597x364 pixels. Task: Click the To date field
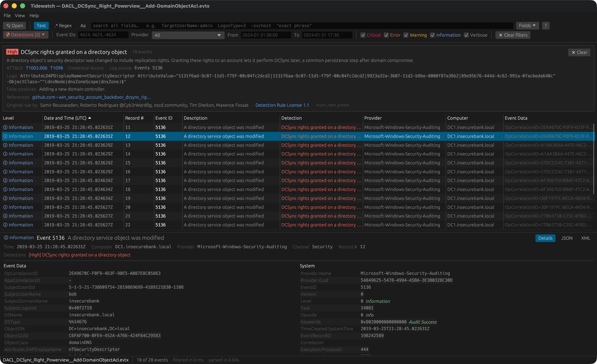point(327,35)
